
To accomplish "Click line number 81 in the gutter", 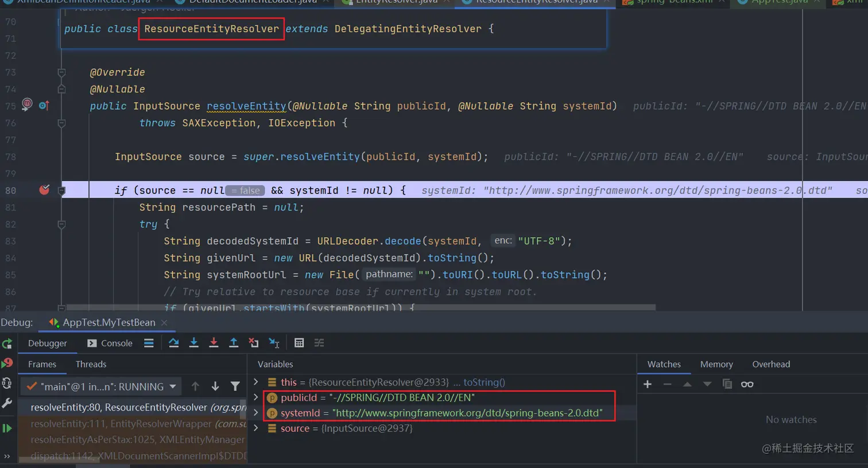I will [10, 207].
